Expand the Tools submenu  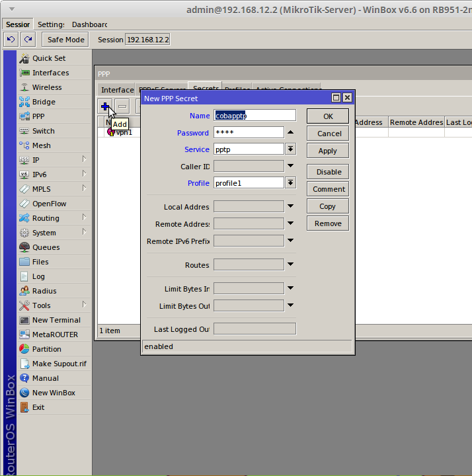[x=85, y=305]
